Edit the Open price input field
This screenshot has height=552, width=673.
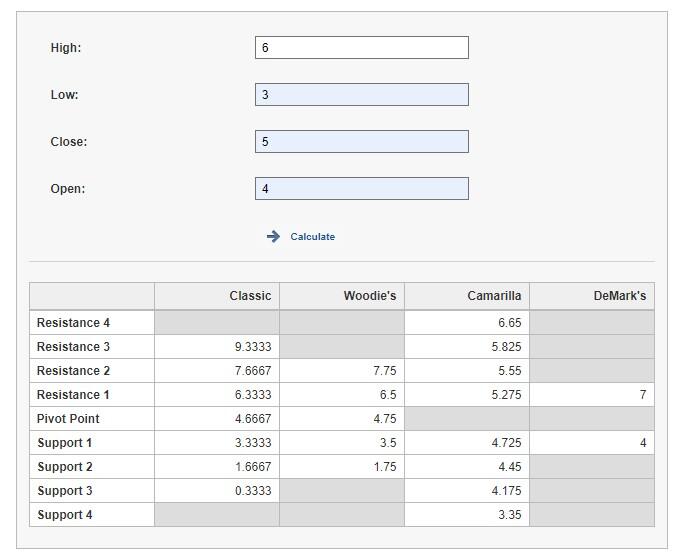[362, 188]
